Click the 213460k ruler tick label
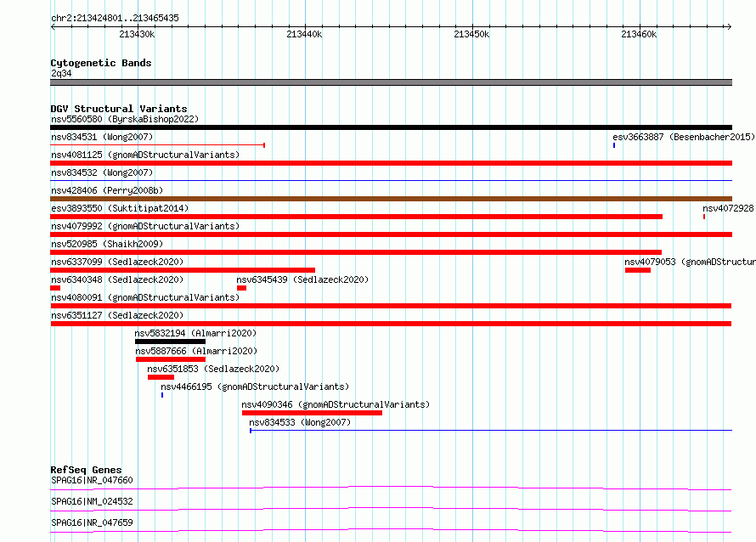This screenshot has width=756, height=542. click(639, 34)
